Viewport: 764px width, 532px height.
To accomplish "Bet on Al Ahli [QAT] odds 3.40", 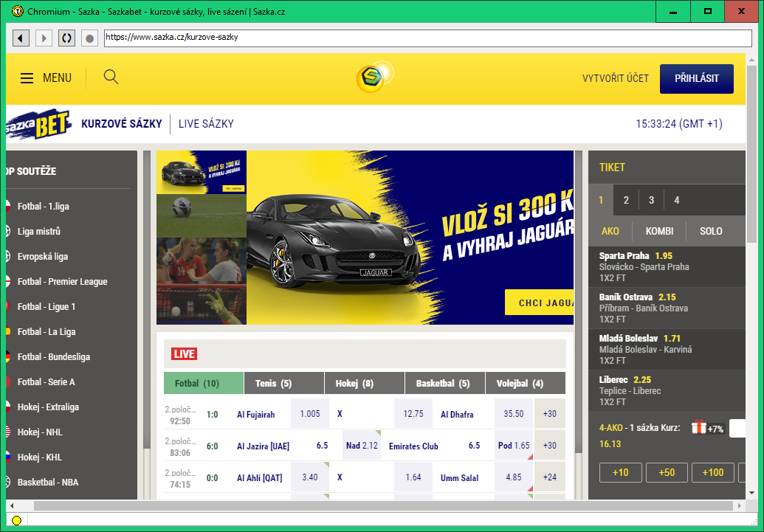I will (310, 477).
